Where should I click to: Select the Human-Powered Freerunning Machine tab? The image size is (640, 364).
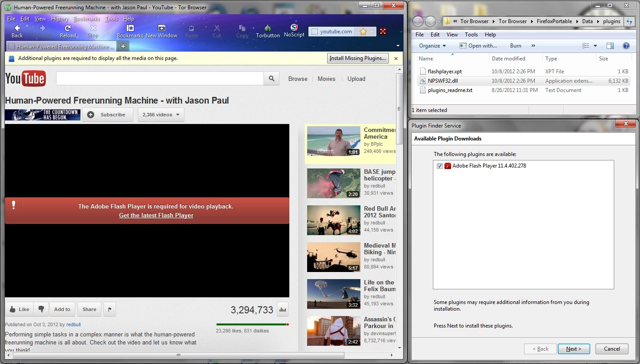pyautogui.click(x=61, y=46)
